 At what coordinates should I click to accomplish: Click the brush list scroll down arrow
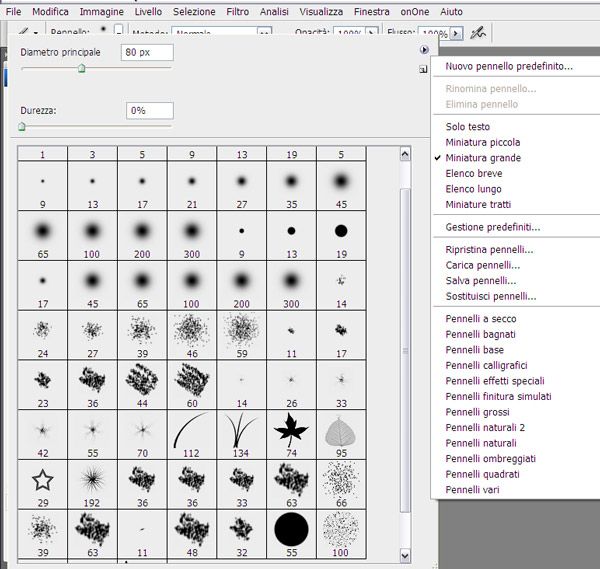[405, 555]
